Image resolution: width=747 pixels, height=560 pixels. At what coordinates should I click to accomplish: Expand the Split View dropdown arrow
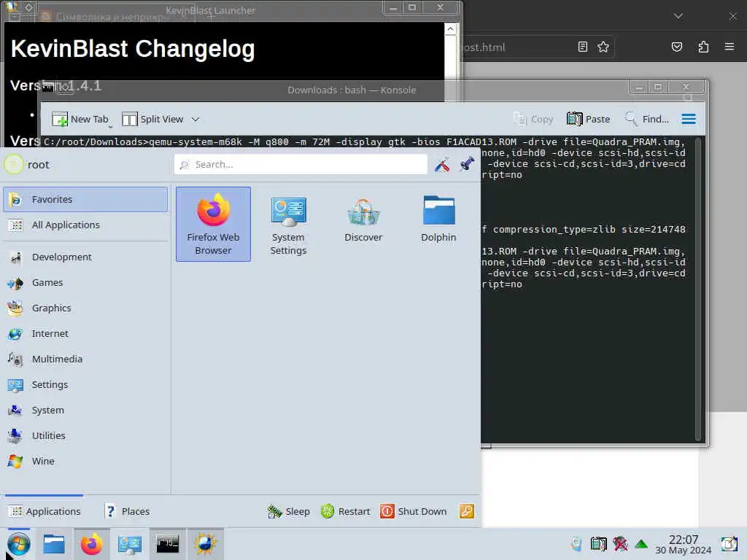pyautogui.click(x=196, y=119)
